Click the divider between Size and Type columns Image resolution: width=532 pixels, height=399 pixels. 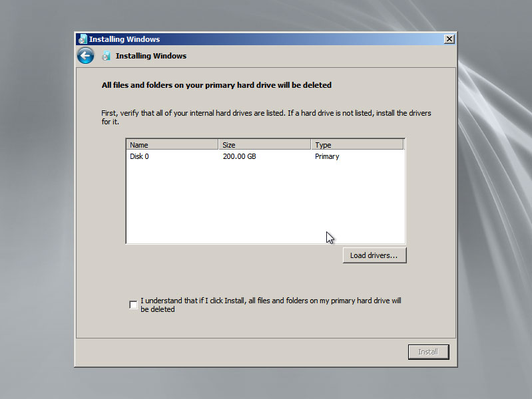[x=311, y=145]
